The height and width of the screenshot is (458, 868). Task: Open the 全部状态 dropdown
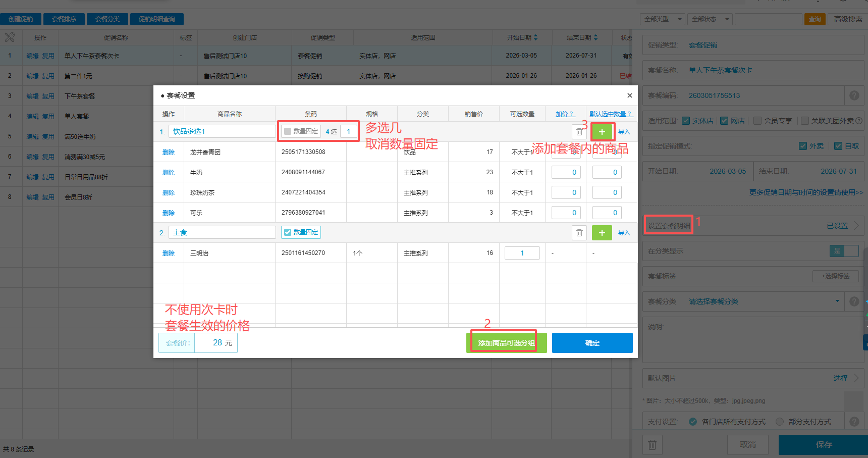(x=710, y=19)
